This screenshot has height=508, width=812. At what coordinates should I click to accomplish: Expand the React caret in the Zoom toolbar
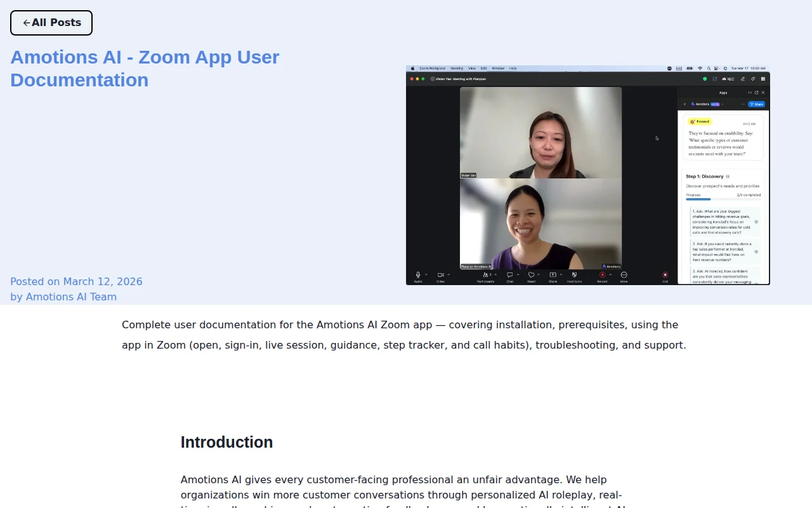click(539, 274)
